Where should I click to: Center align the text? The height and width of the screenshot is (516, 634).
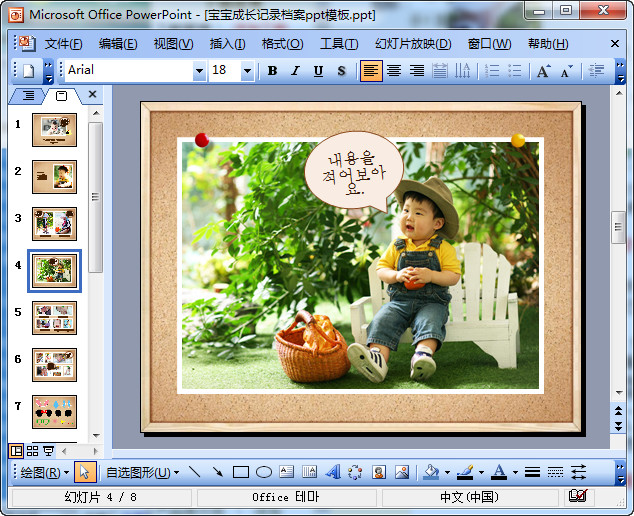(394, 71)
